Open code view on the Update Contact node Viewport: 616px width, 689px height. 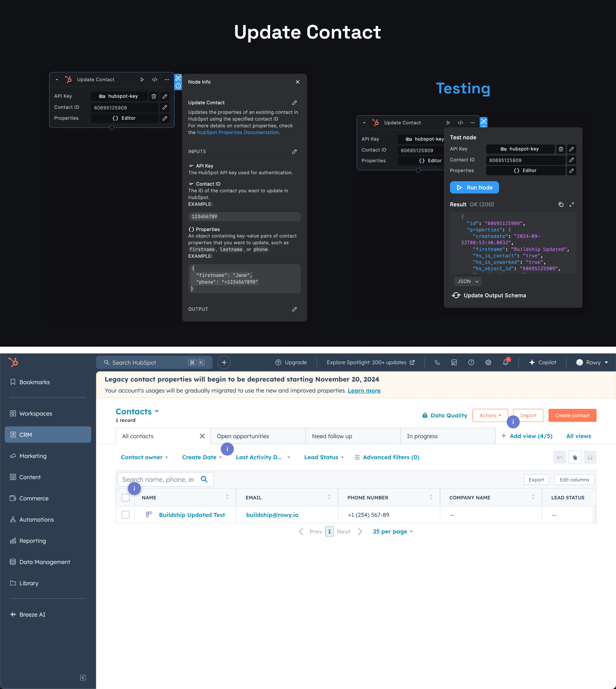tap(155, 79)
